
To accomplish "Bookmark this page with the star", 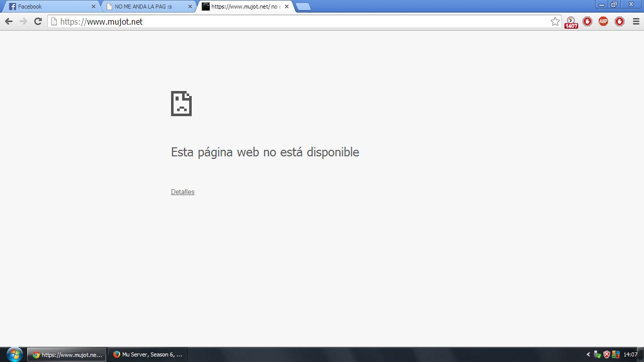I will point(555,21).
